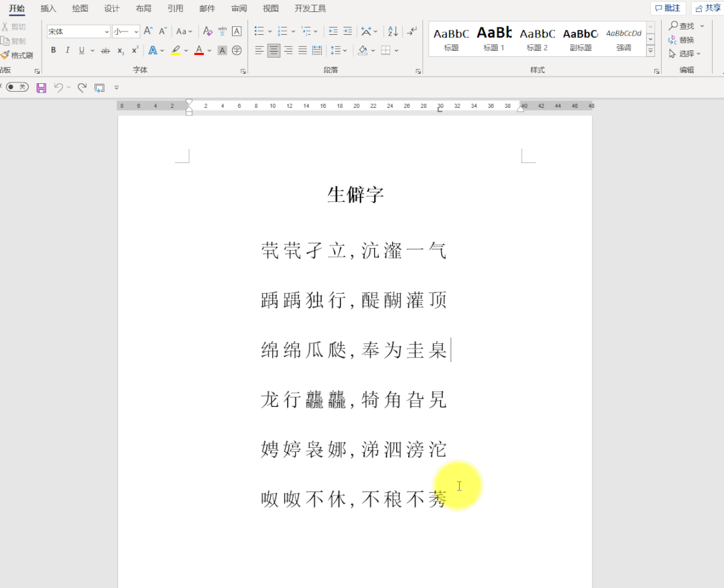Toggle bold formatting
This screenshot has width=724, height=588.
pos(53,50)
